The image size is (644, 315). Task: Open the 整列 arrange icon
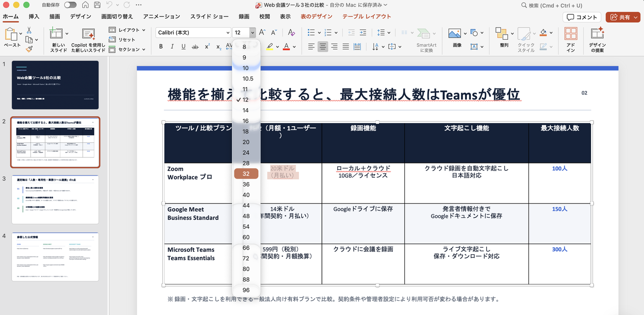pos(501,34)
